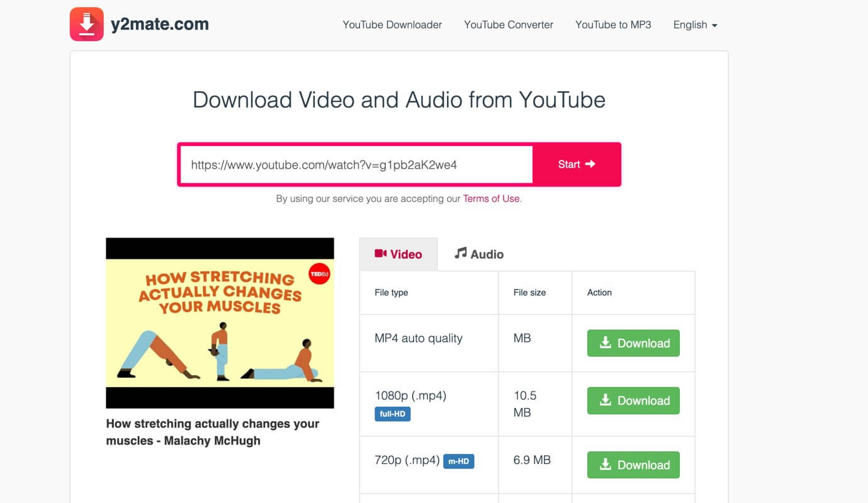Click the 'Download Video and Audio from YouTube' heading
The image size is (868, 503).
pos(399,100)
